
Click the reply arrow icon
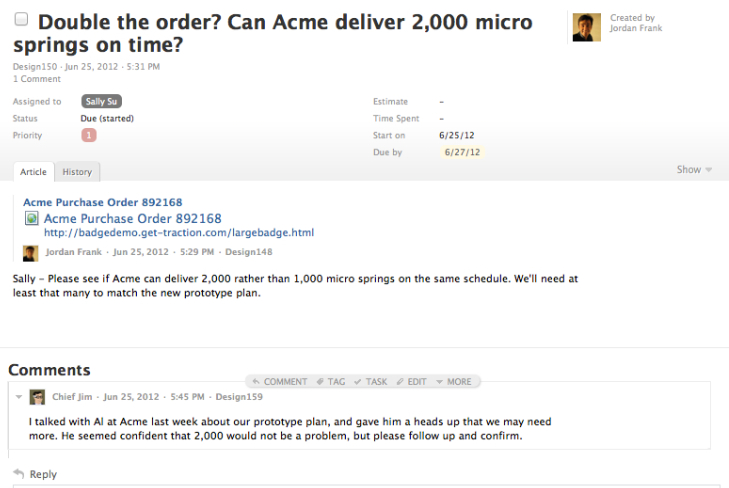(x=18, y=474)
